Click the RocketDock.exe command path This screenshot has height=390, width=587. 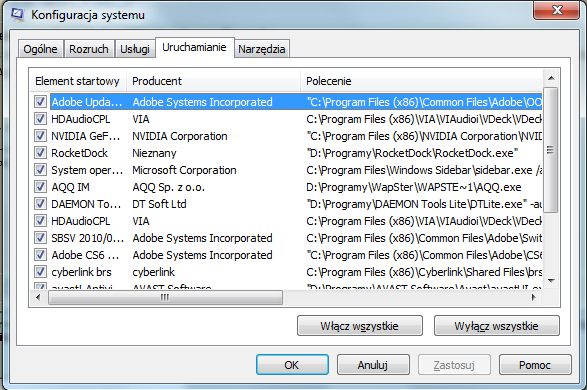412,153
